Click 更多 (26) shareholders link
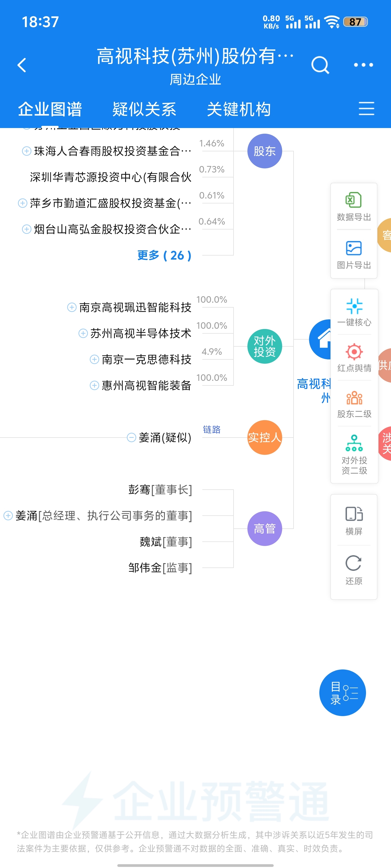Viewport: 391px width, 868px height. click(x=164, y=255)
